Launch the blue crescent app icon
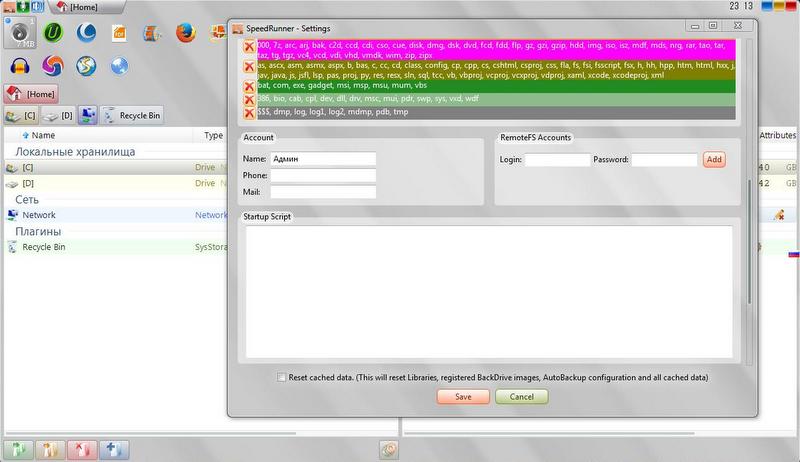Screen dimensions: 800x462 pos(86,33)
